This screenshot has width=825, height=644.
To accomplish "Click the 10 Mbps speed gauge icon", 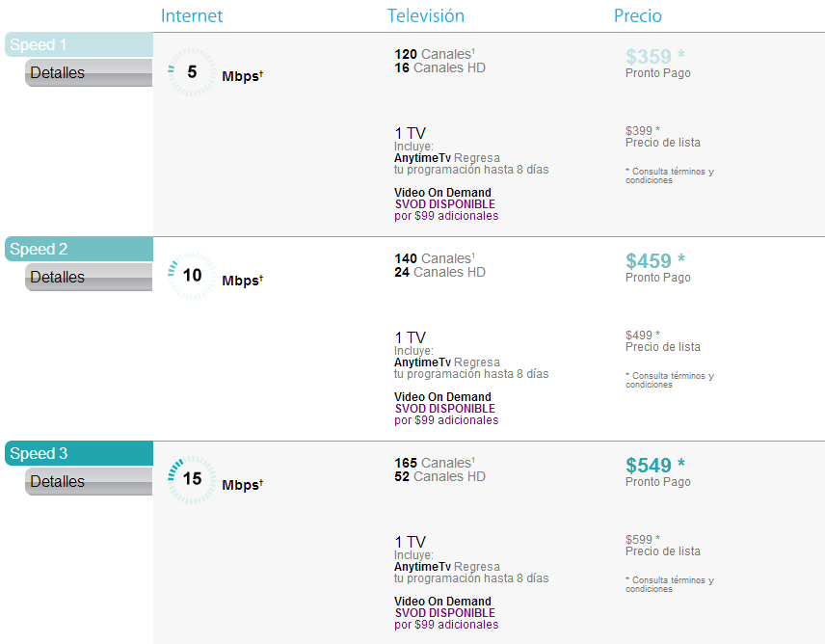I will 192,277.
